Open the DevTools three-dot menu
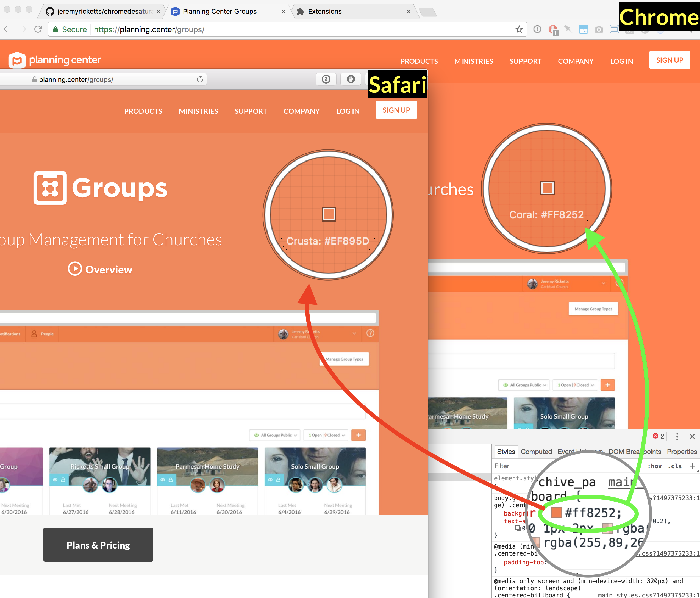700x598 pixels. pos(677,436)
